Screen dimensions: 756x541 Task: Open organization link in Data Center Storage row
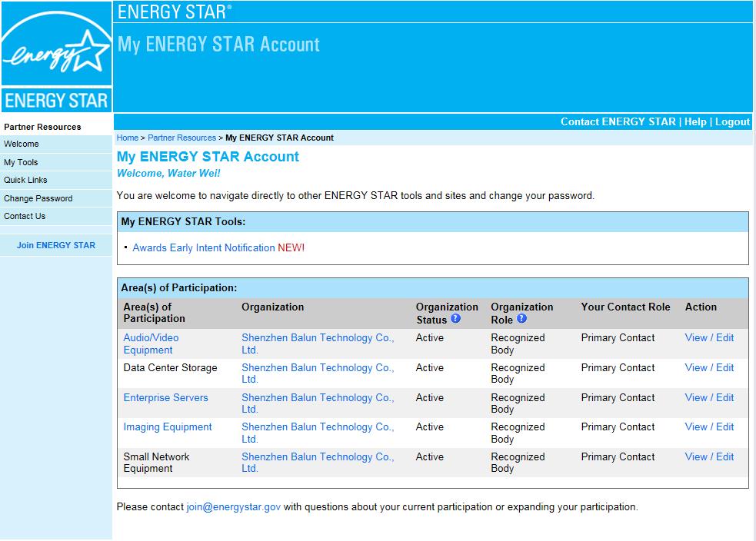(318, 373)
